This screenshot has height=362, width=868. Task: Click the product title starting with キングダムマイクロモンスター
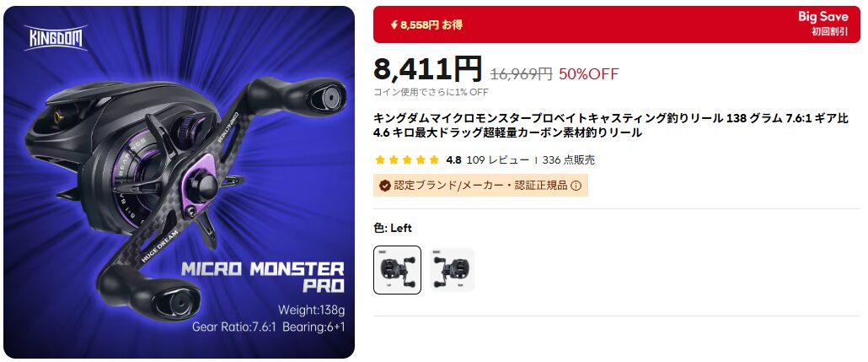point(611,125)
